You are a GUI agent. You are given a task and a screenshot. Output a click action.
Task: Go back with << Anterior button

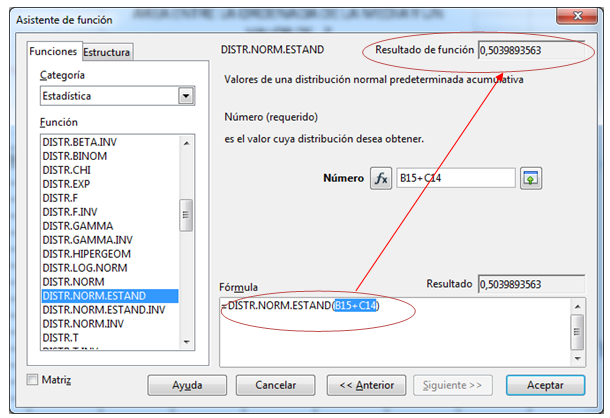click(x=366, y=385)
